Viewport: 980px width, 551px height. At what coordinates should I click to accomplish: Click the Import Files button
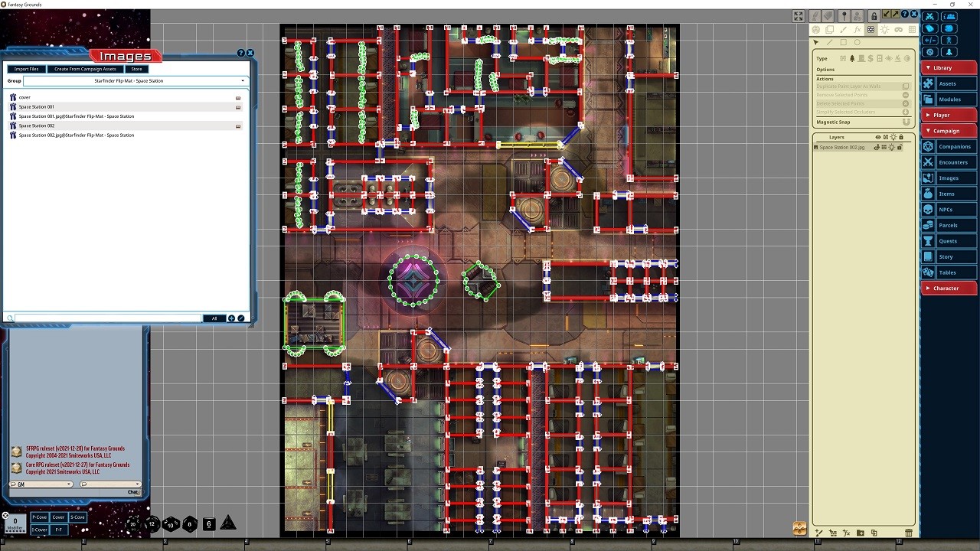point(26,69)
